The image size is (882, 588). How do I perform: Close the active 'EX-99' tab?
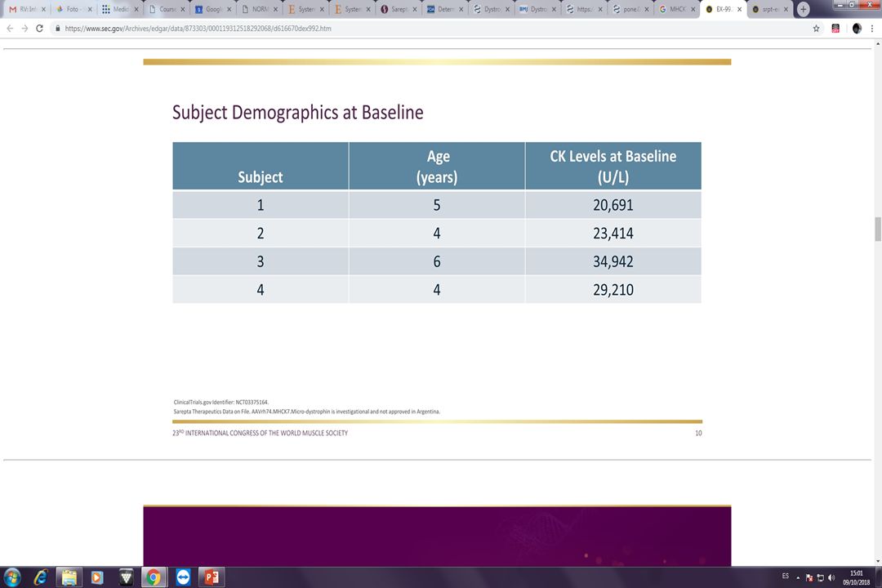(740, 9)
